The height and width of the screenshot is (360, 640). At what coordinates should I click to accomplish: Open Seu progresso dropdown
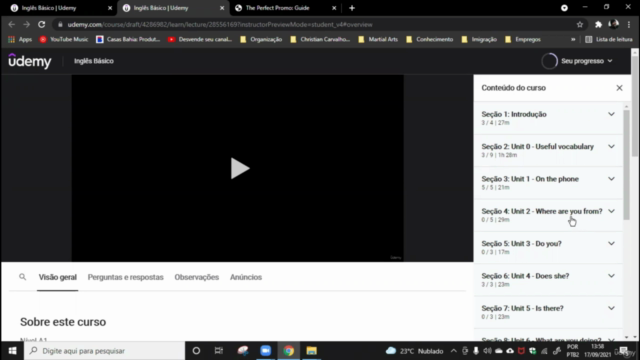(x=587, y=61)
